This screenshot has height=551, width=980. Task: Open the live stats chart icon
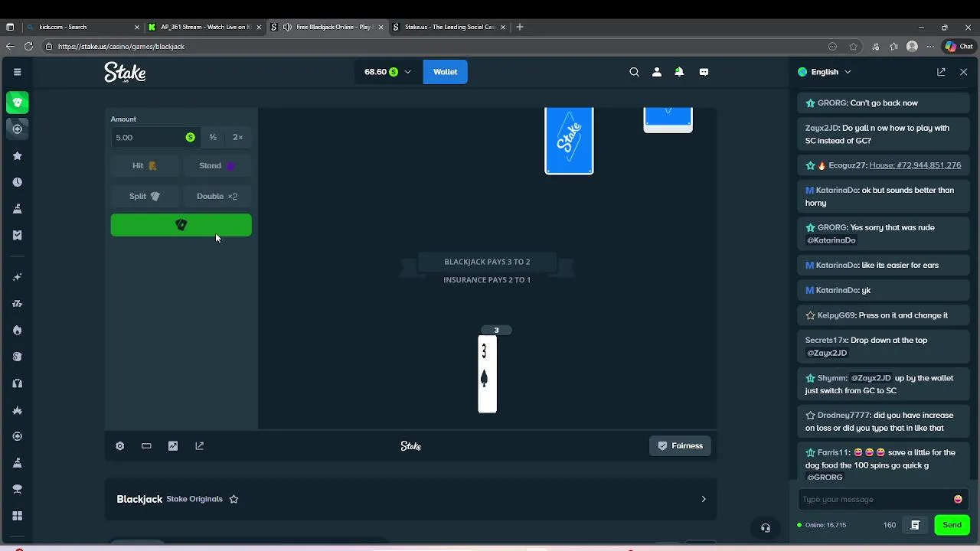click(x=173, y=445)
